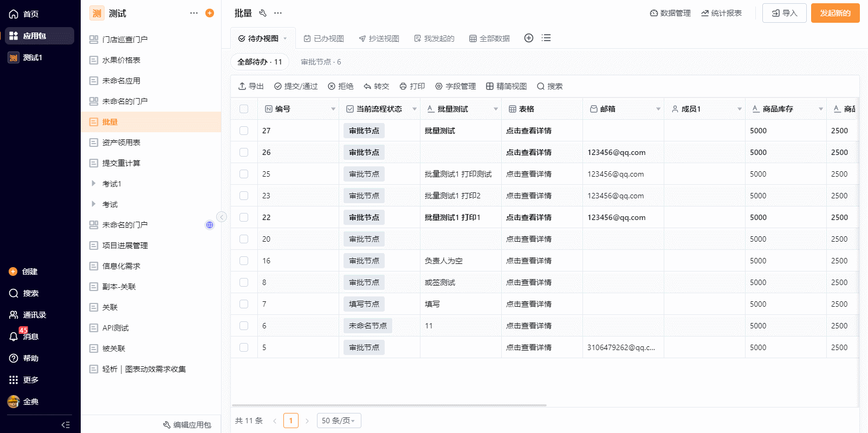868x433 pixels.
Task: Open 消息 notifications bell
Action: coord(14,337)
